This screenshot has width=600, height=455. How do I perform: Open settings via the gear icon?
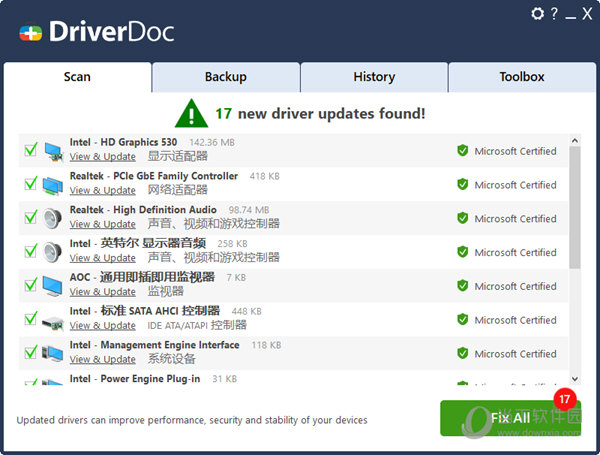[537, 14]
